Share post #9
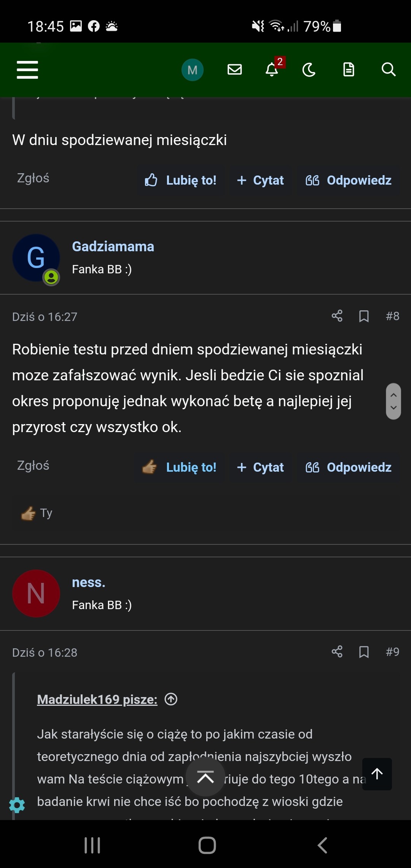The width and height of the screenshot is (411, 868). [337, 652]
